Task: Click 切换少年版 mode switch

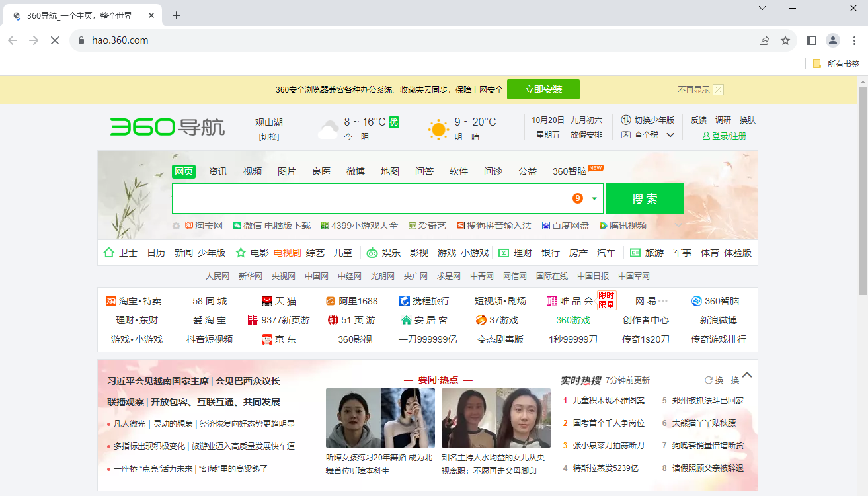Action: point(648,120)
